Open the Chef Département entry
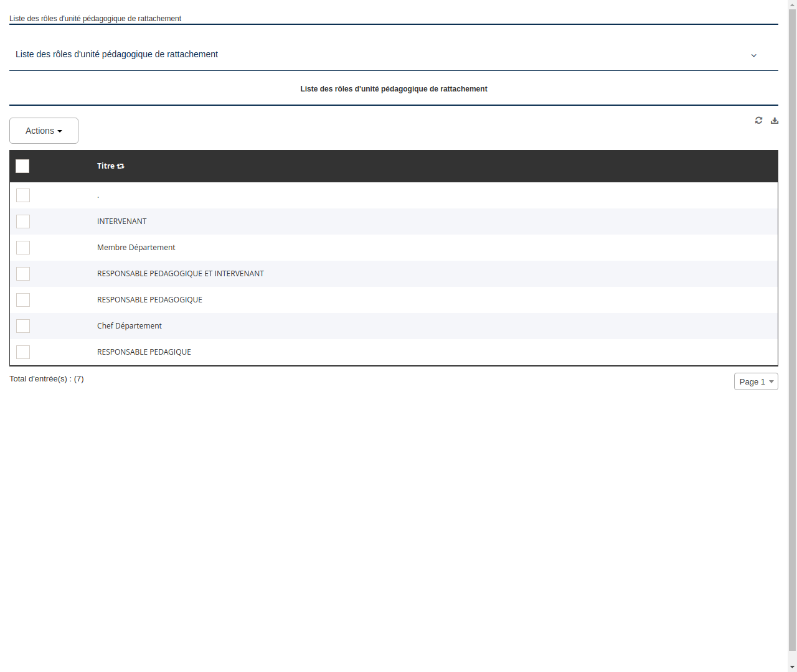Viewport: 797px width, 672px height. tap(129, 326)
